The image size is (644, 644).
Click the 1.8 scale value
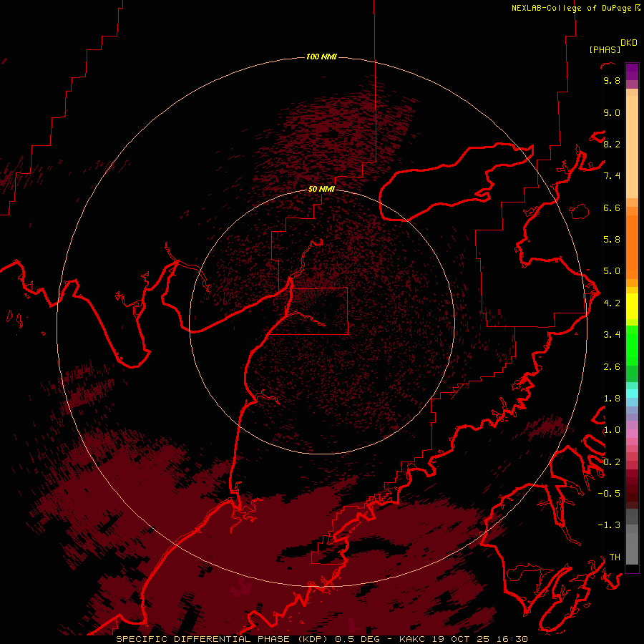point(612,399)
